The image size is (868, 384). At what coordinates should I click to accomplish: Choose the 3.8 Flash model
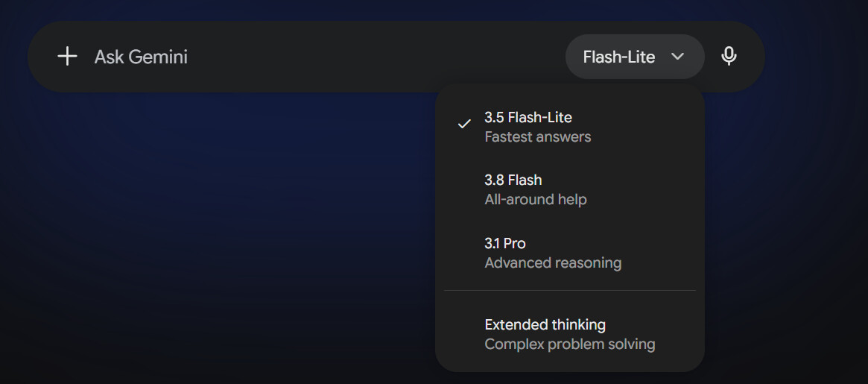click(570, 189)
